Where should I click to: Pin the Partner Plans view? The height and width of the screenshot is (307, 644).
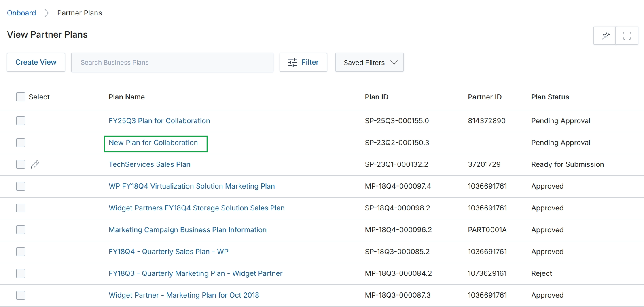(x=605, y=36)
